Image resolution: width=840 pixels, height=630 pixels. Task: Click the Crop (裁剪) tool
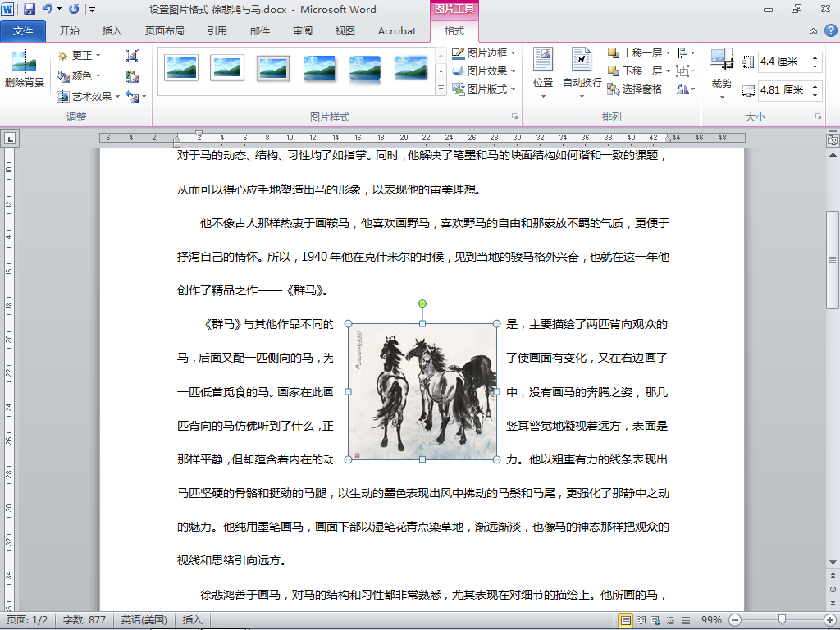(722, 73)
